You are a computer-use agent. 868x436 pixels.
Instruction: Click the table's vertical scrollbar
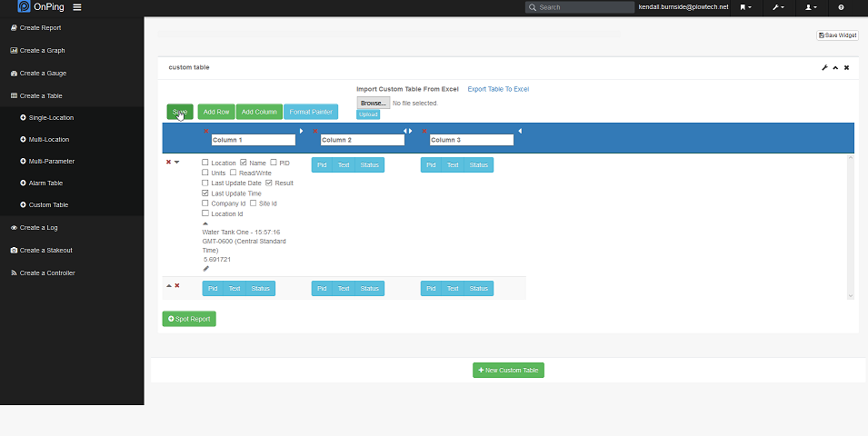click(851, 225)
